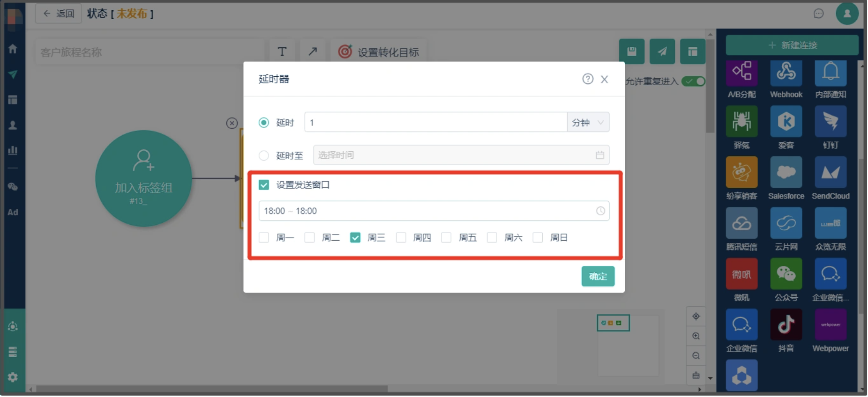The width and height of the screenshot is (868, 397).
Task: Click the delay value input field showing 1
Action: click(436, 123)
